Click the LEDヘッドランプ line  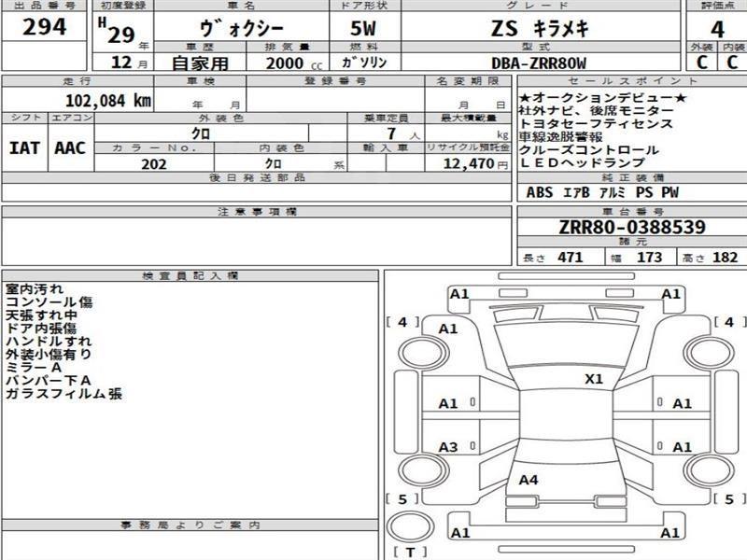(x=582, y=162)
